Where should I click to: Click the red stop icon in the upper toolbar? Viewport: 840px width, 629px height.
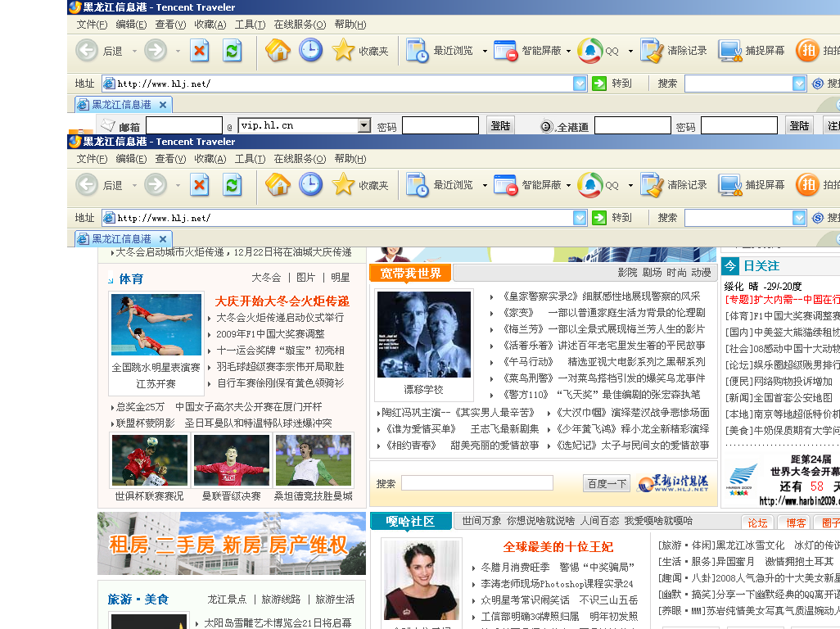[200, 51]
